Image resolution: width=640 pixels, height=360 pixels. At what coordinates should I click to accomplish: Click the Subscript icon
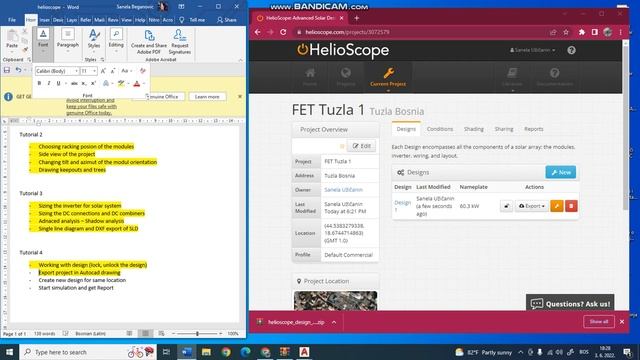(x=83, y=83)
